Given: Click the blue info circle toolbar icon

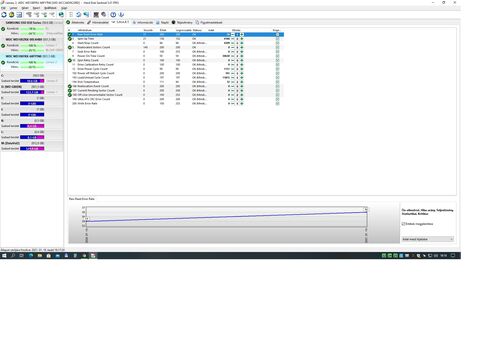Looking at the screenshot, I should [x=113, y=15].
